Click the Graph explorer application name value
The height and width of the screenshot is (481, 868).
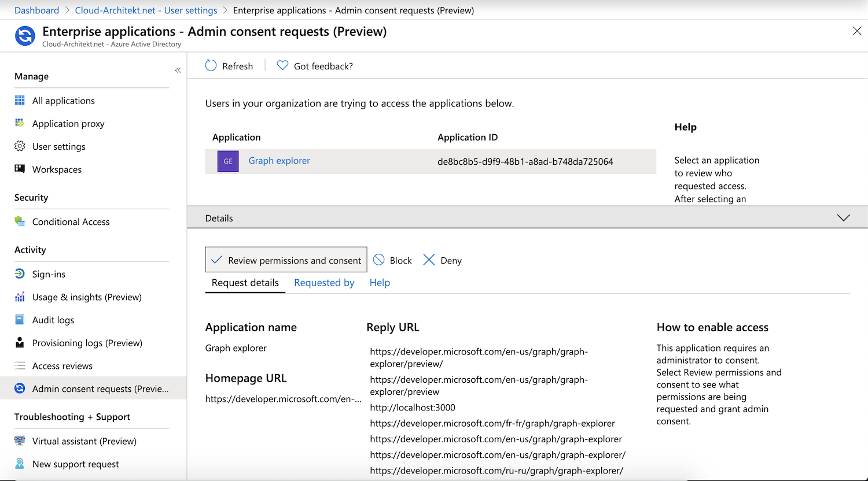click(236, 348)
